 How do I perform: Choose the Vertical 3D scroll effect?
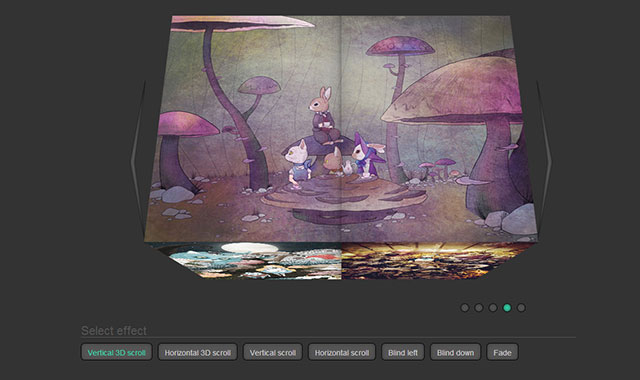(x=117, y=352)
